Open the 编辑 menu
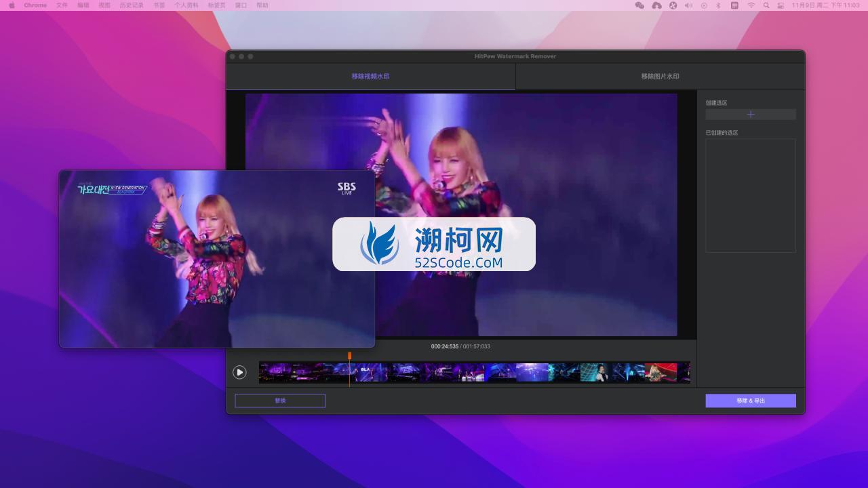The height and width of the screenshot is (488, 868). point(83,5)
